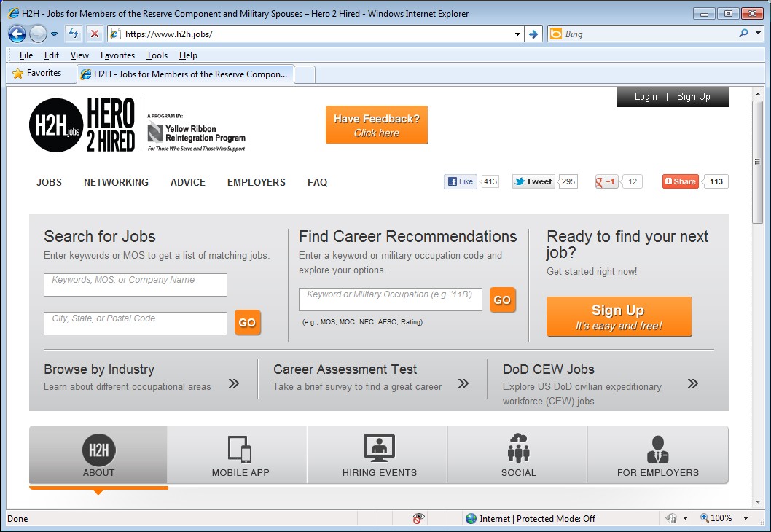Open the Edit menu

click(51, 55)
